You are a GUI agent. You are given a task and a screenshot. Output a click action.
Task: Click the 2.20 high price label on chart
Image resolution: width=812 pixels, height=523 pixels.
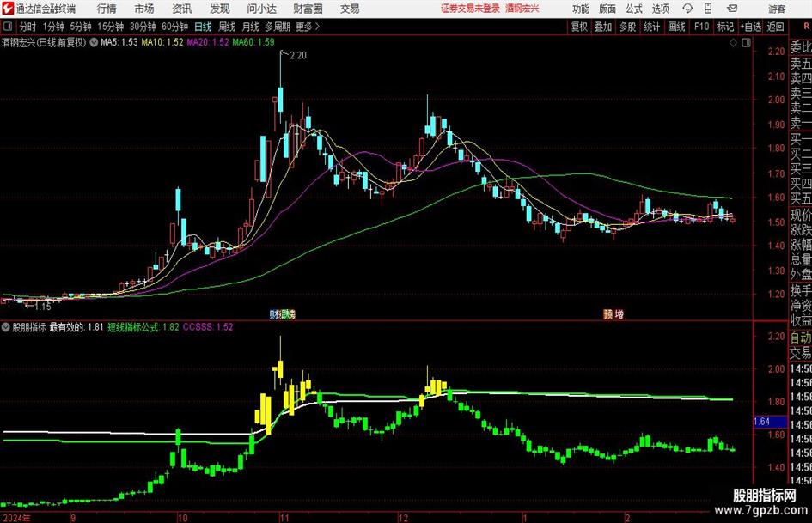pyautogui.click(x=298, y=56)
